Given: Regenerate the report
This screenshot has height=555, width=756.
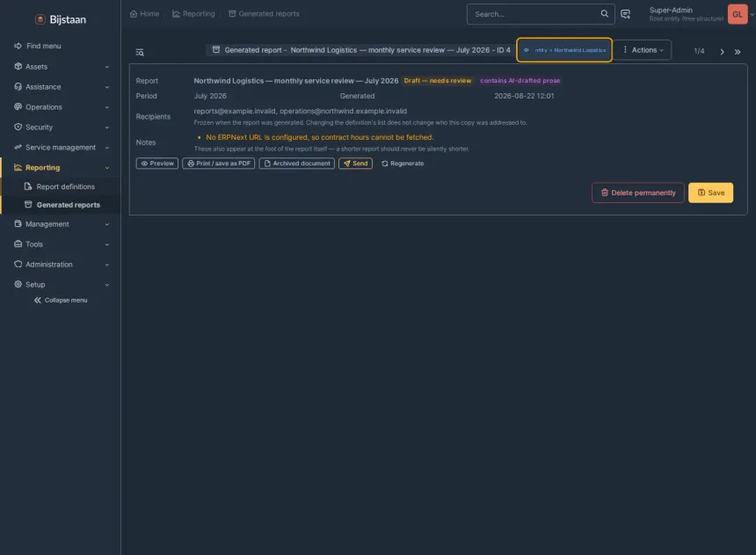Looking at the screenshot, I should 403,164.
